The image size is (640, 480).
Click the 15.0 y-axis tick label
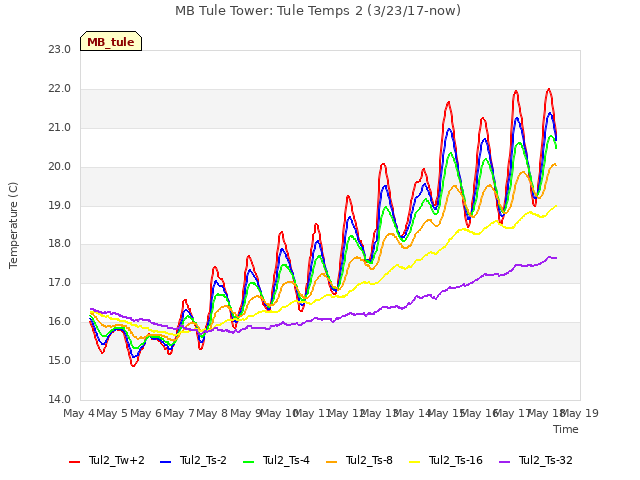click(x=60, y=360)
